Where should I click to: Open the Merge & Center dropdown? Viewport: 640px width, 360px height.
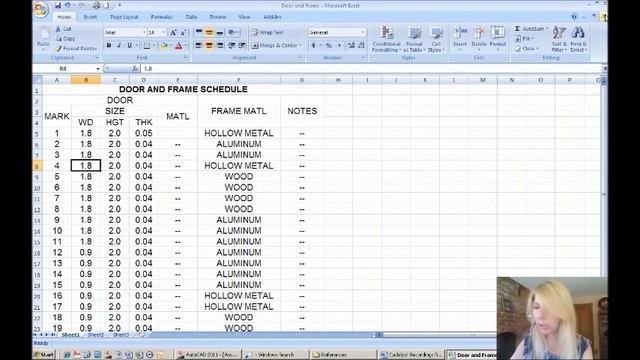[x=300, y=45]
